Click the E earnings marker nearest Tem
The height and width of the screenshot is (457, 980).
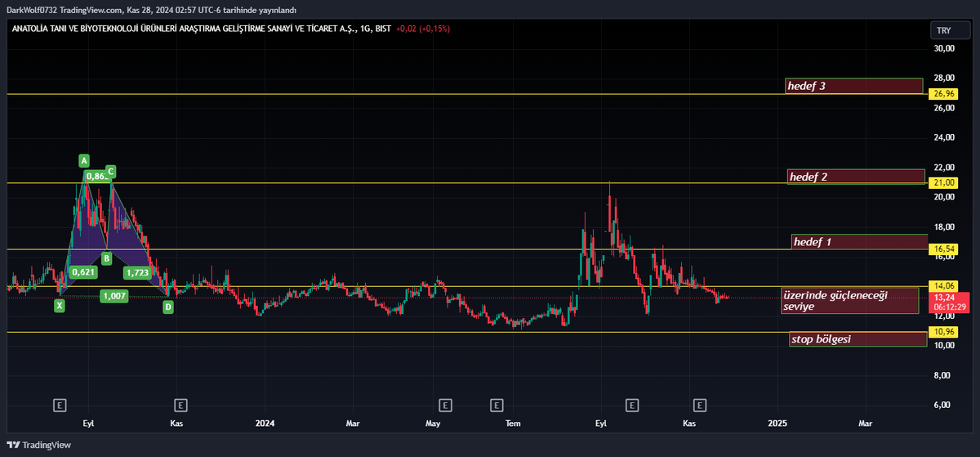[x=496, y=405]
